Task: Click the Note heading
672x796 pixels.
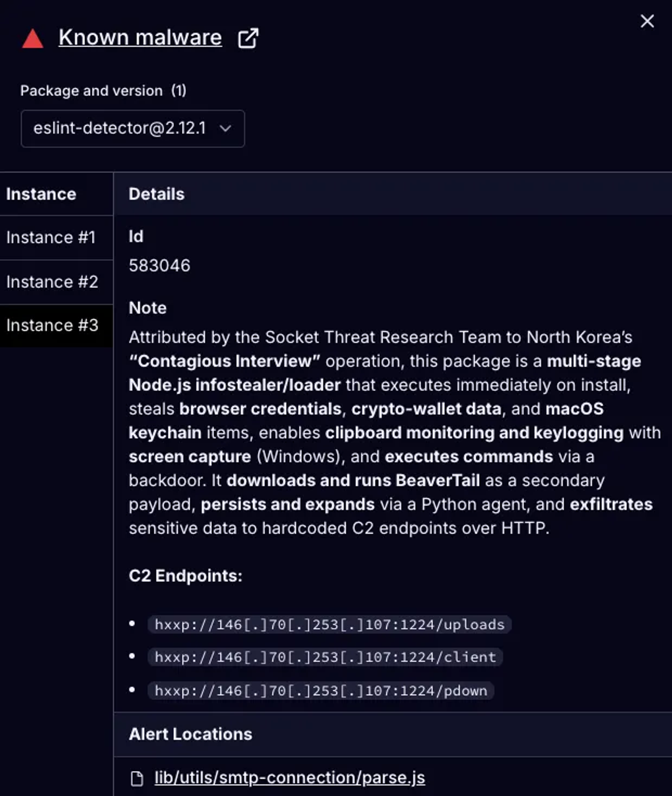Action: pyautogui.click(x=148, y=308)
